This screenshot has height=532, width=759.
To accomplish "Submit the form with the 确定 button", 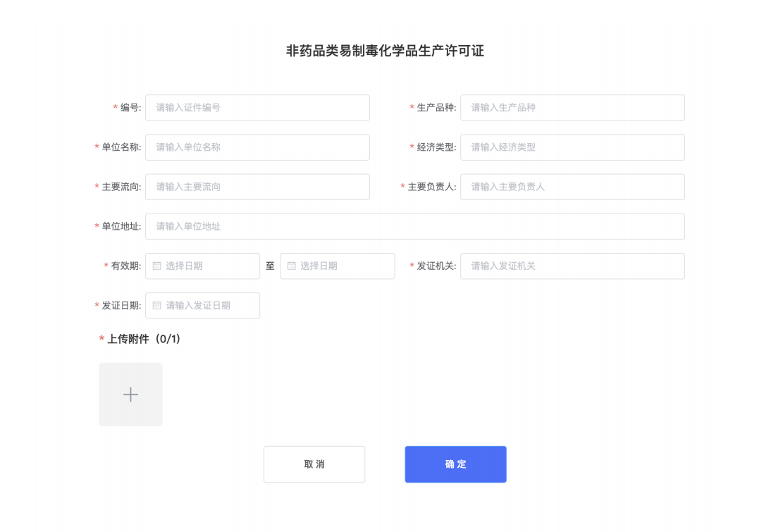I will (x=455, y=464).
